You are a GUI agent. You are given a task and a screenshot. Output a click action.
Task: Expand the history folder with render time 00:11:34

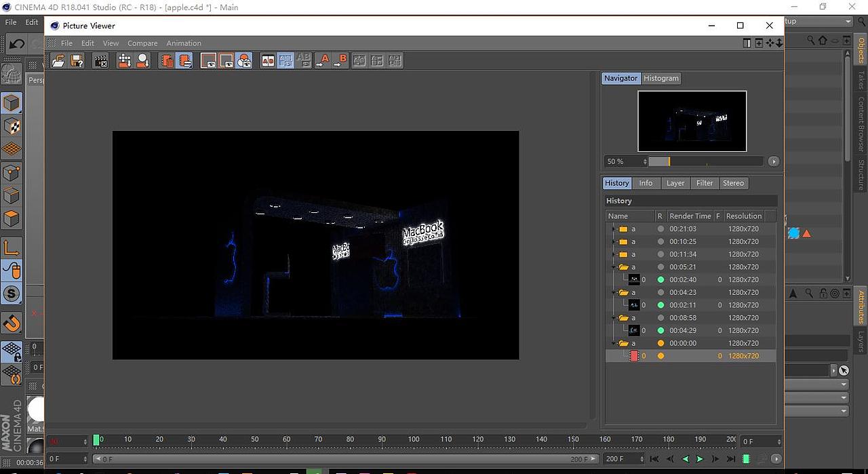point(613,254)
